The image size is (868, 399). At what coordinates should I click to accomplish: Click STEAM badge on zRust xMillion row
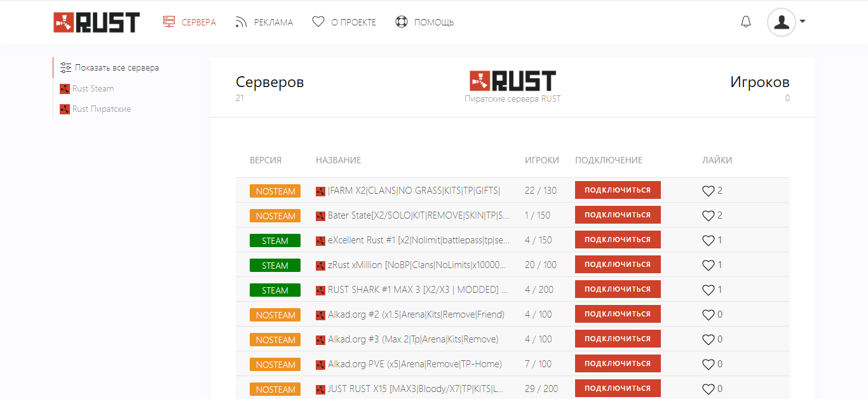click(x=275, y=266)
